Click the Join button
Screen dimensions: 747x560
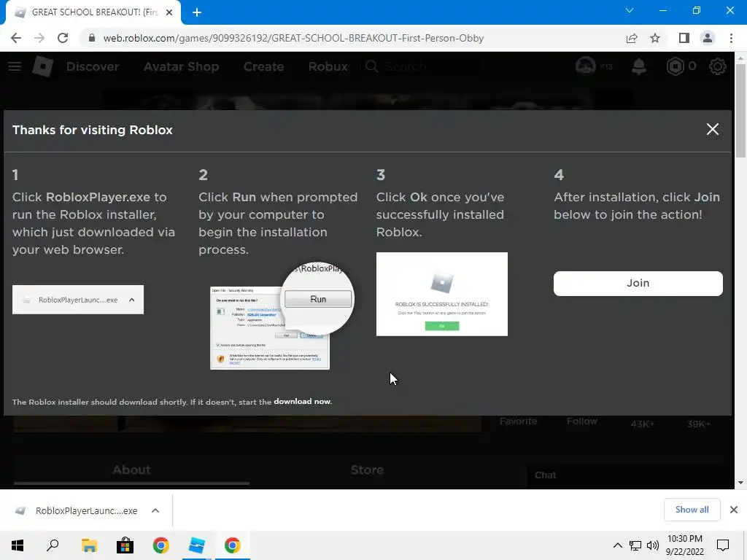point(638,284)
